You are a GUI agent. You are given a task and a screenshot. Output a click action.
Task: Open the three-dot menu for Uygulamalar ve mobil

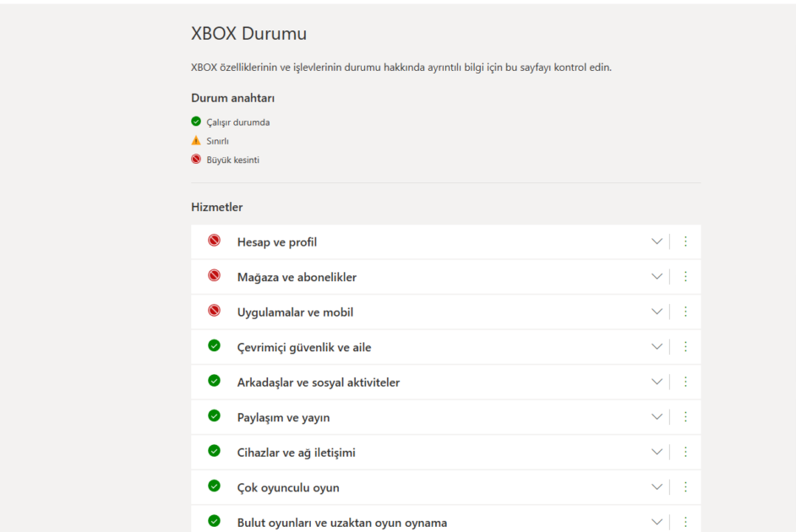click(x=685, y=312)
